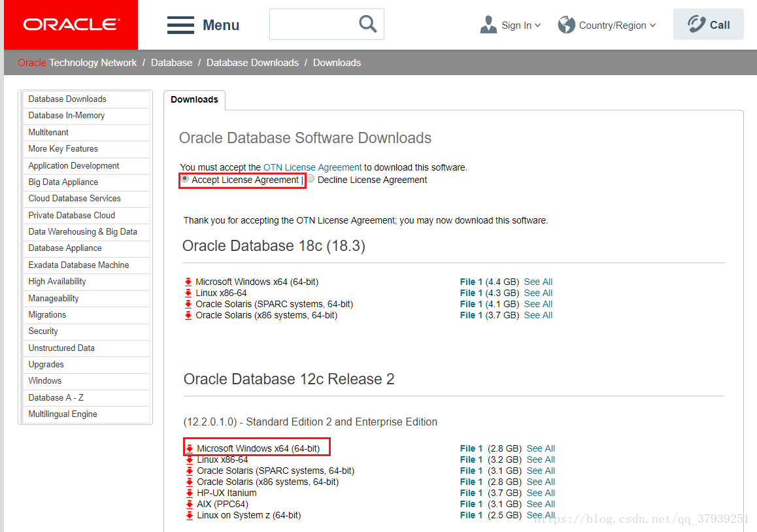Open High Availability sidebar item
Image resolution: width=757 pixels, height=532 pixels.
86,282
